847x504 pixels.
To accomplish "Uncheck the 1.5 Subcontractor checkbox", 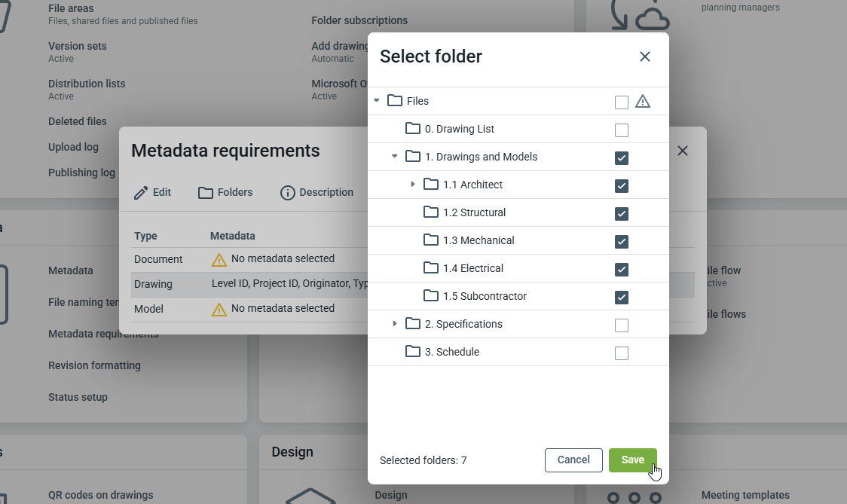I will click(622, 298).
